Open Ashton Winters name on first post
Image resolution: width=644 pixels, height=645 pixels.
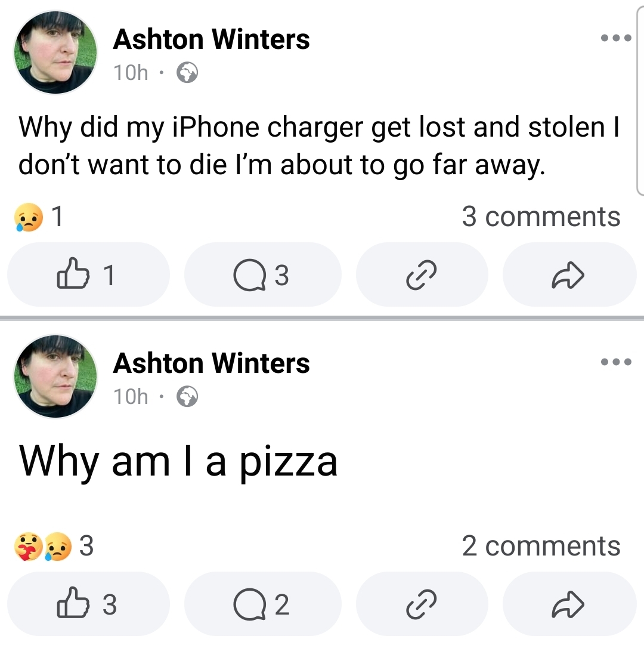pyautogui.click(x=211, y=39)
